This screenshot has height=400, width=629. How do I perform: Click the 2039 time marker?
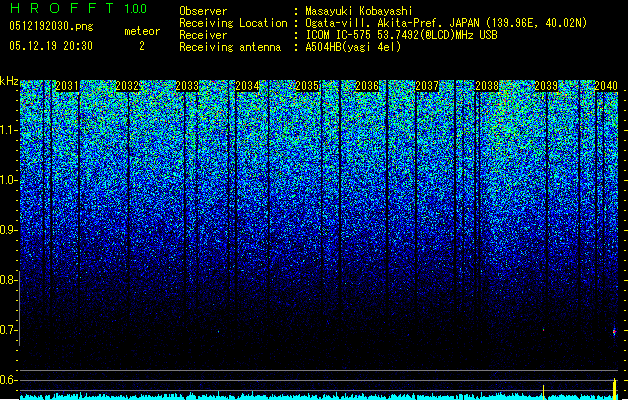point(546,86)
